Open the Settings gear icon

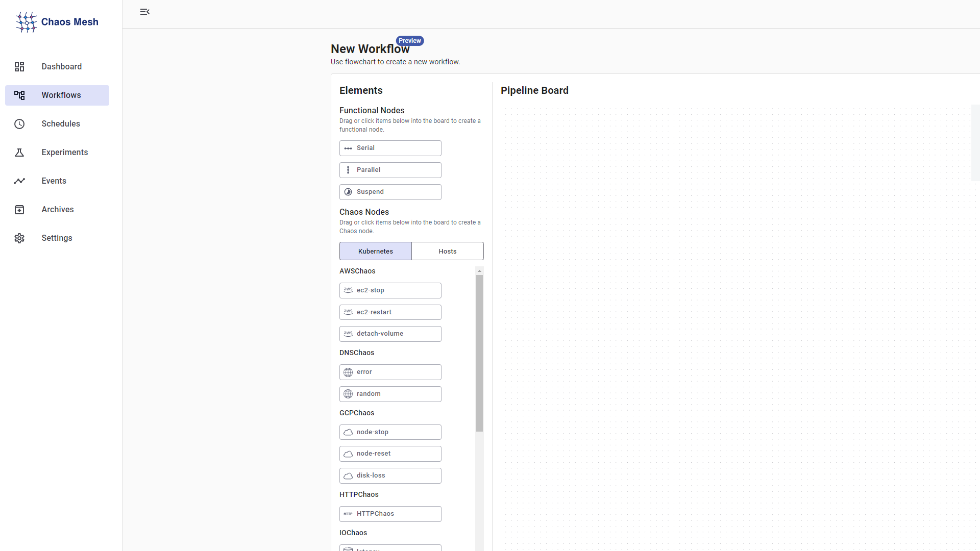point(19,238)
